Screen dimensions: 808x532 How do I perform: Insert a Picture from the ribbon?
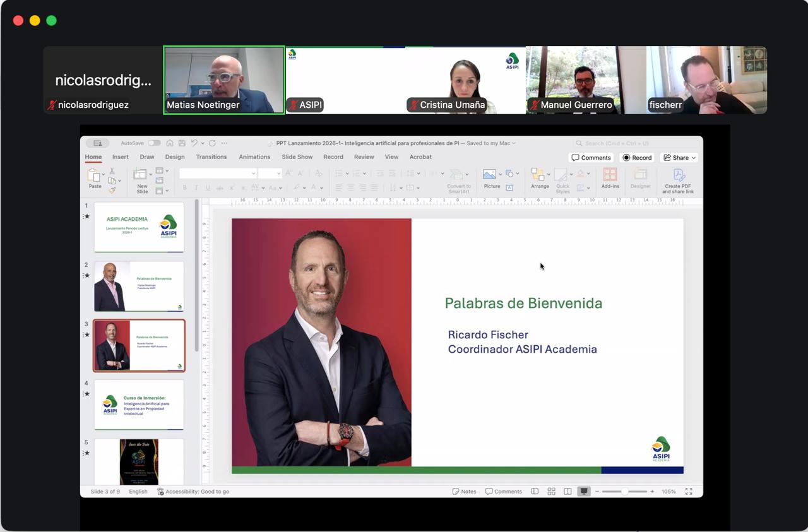(x=490, y=176)
